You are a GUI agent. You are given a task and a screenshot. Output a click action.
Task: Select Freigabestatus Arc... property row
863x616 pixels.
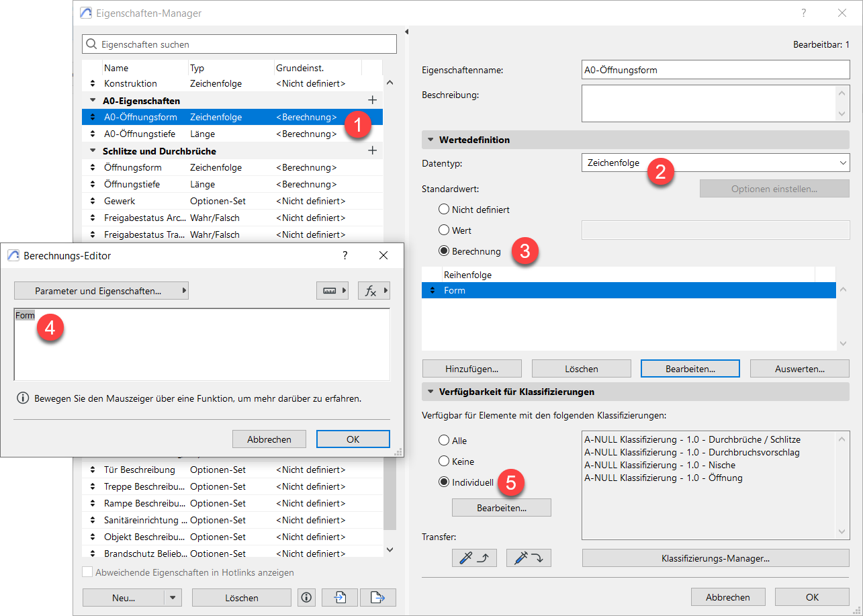point(232,218)
